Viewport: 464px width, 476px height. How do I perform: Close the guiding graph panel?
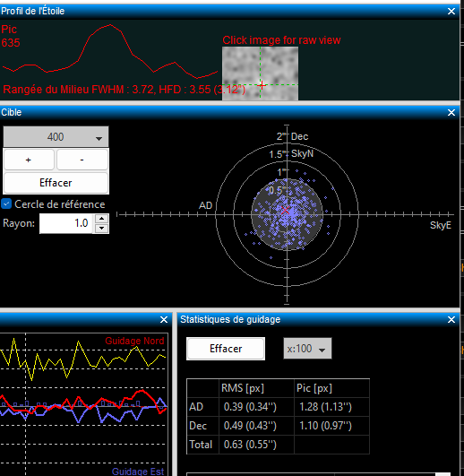pos(164,320)
